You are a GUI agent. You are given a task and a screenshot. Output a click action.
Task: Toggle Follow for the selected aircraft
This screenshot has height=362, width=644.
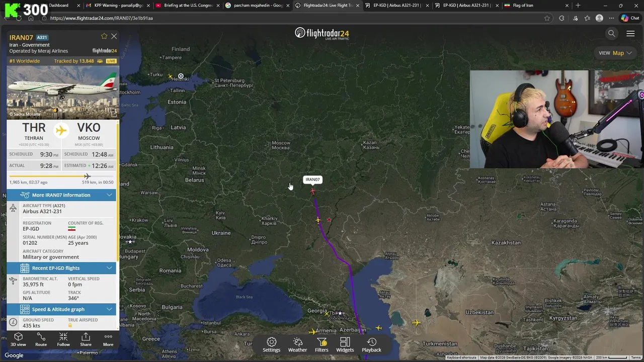[x=63, y=339]
